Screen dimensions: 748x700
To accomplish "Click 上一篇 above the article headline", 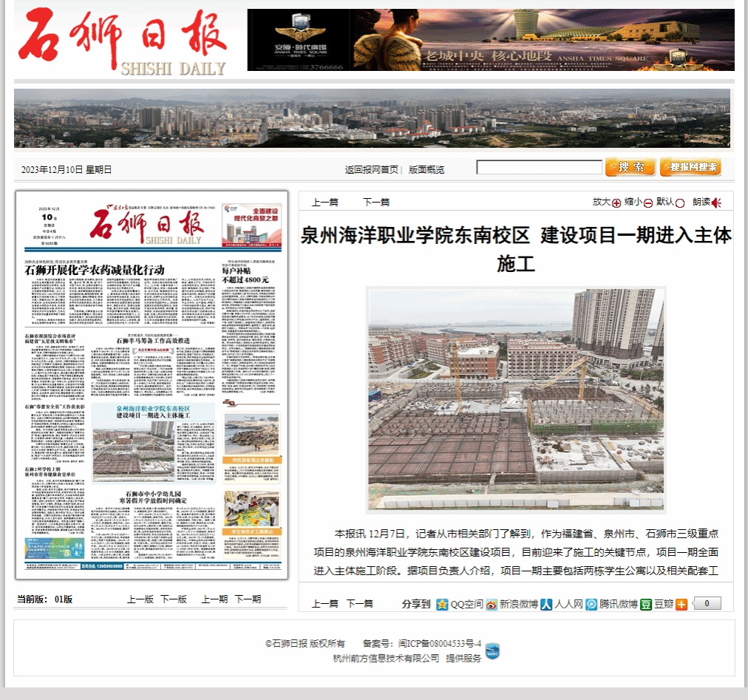I will tap(324, 202).
